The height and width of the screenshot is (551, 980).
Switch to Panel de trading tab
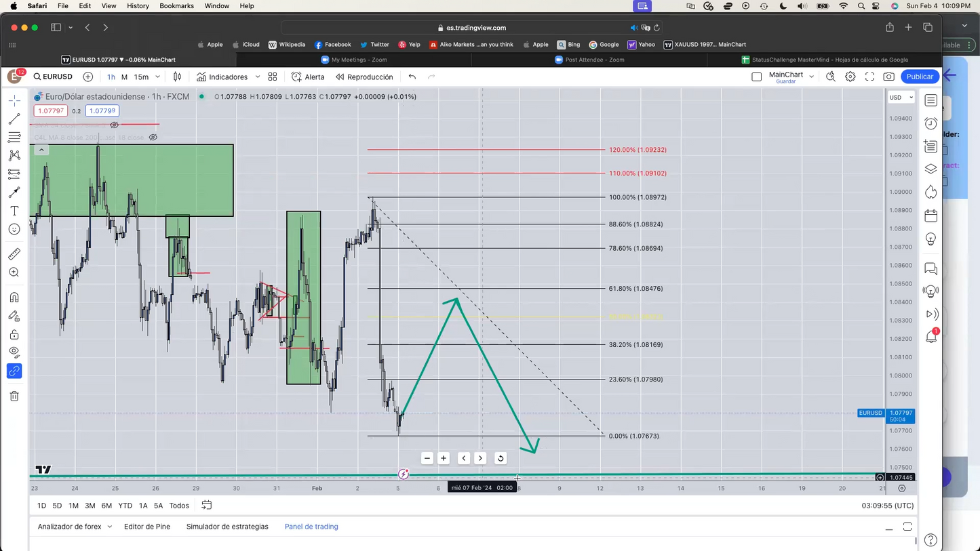311,527
